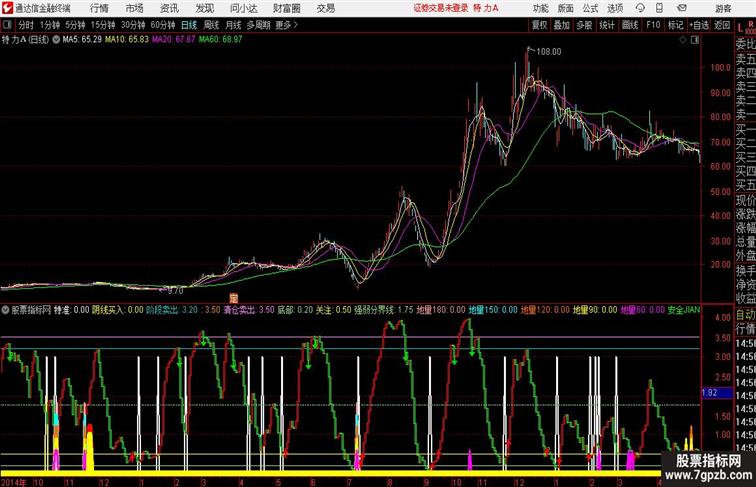Open the 交易 menu
The width and height of the screenshot is (756, 487).
click(325, 8)
